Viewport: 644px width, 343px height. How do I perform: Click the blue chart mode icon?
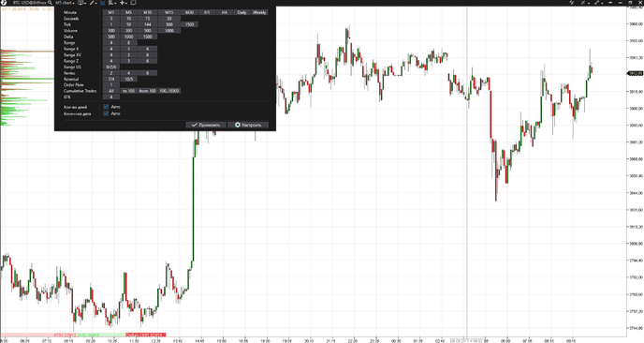103,3
